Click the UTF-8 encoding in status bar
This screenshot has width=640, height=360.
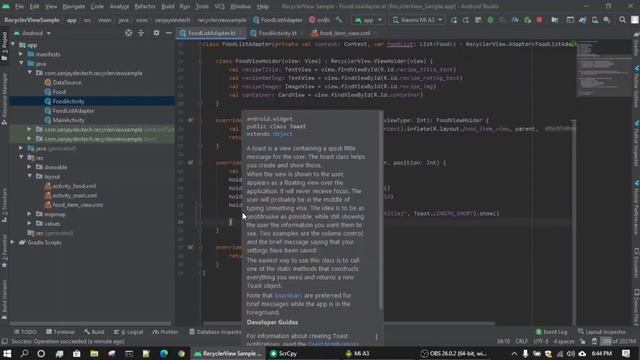coord(541,341)
